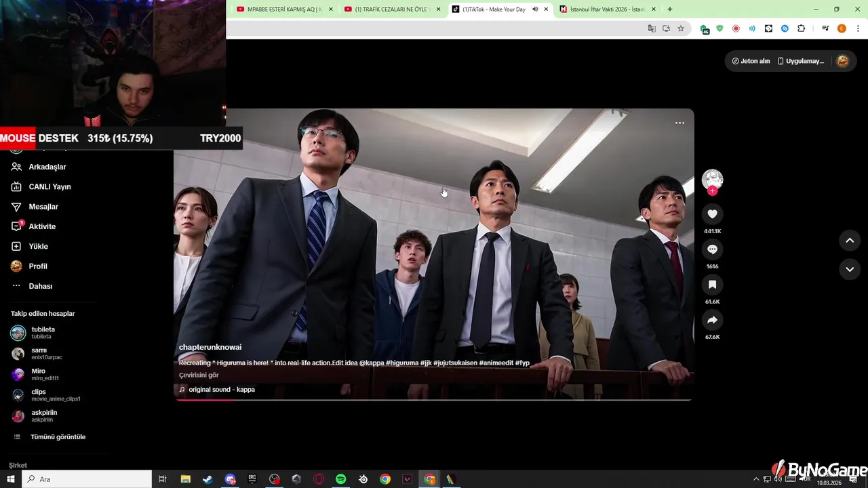868x488 pixels.
Task: Click Şirket footer link
Action: pos(18,466)
